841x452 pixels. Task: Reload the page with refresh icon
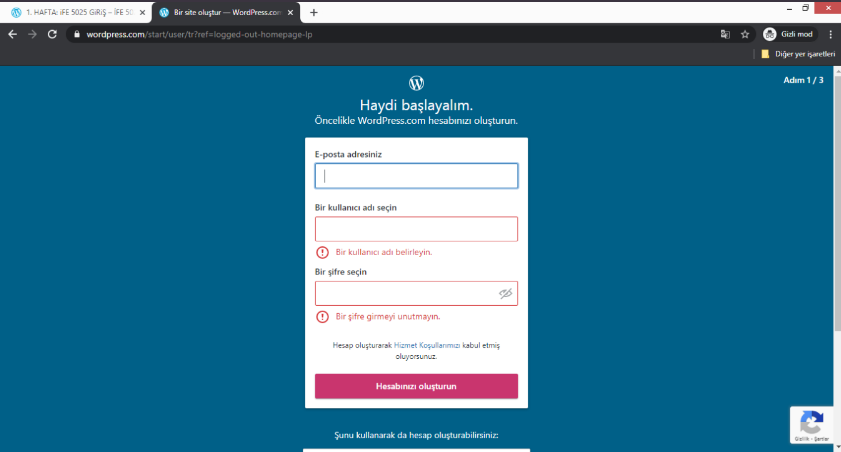coord(53,33)
